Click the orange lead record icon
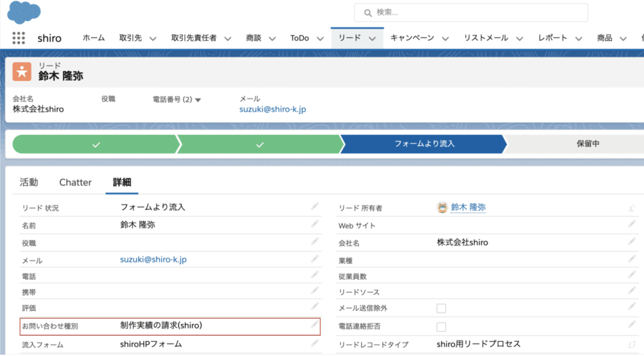The height and width of the screenshot is (356, 644). 22,72
